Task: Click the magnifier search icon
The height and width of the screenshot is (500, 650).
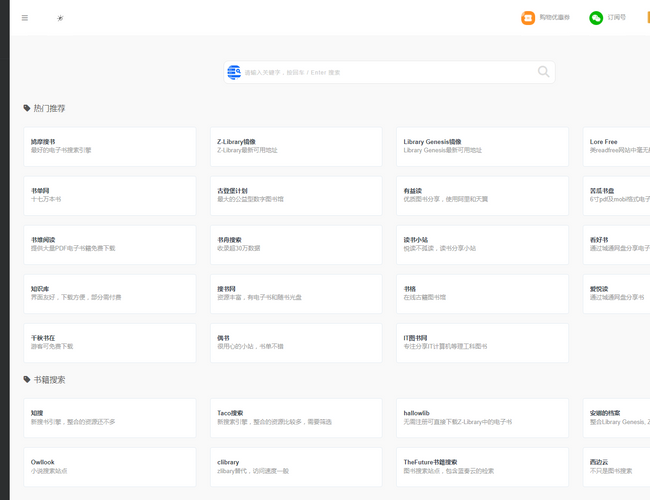Action: (543, 72)
